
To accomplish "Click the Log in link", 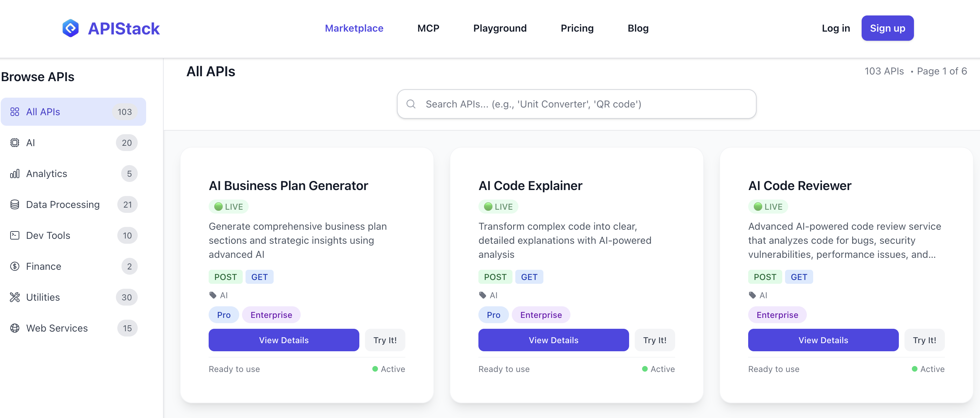I will click(x=835, y=28).
